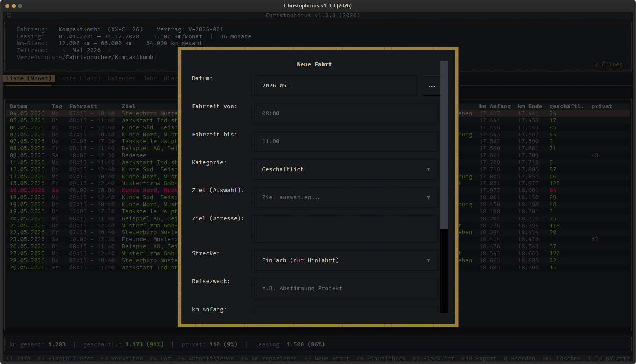Open the Öffnen directory link
The height and width of the screenshot is (364, 636).
pyautogui.click(x=609, y=64)
